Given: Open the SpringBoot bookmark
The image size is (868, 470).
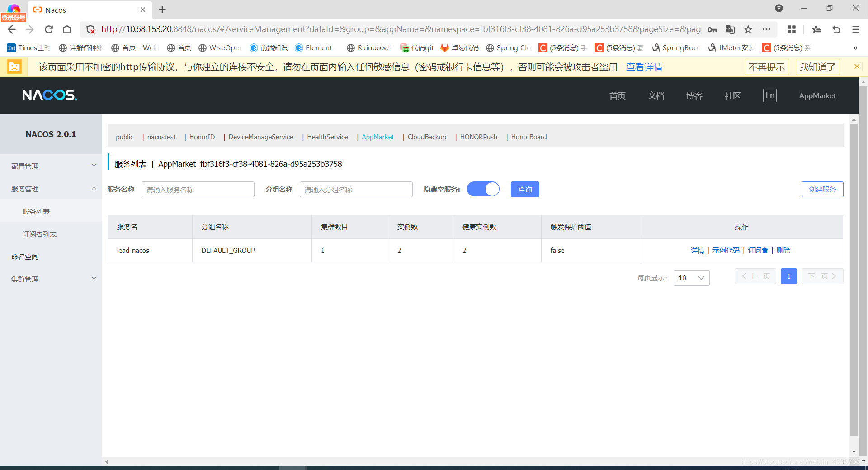Looking at the screenshot, I should (676, 48).
